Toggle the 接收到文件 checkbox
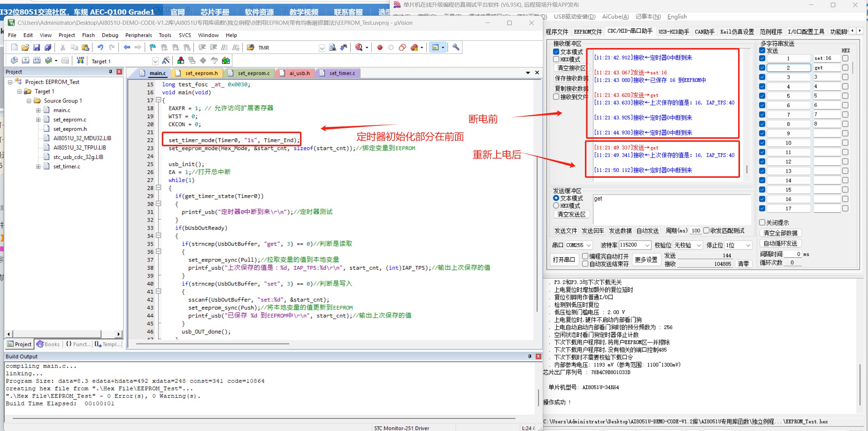Image resolution: width=868 pixels, height=431 pixels. click(x=556, y=97)
